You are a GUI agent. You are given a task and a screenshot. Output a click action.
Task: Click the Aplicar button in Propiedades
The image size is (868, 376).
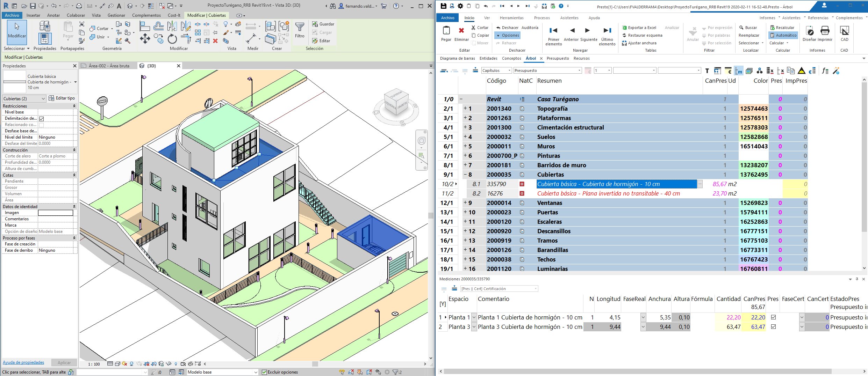point(64,363)
